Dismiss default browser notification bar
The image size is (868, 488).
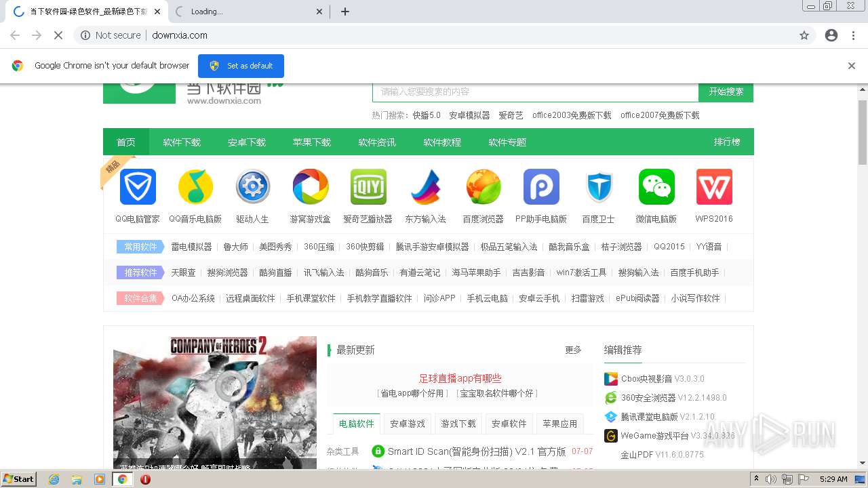coord(852,66)
